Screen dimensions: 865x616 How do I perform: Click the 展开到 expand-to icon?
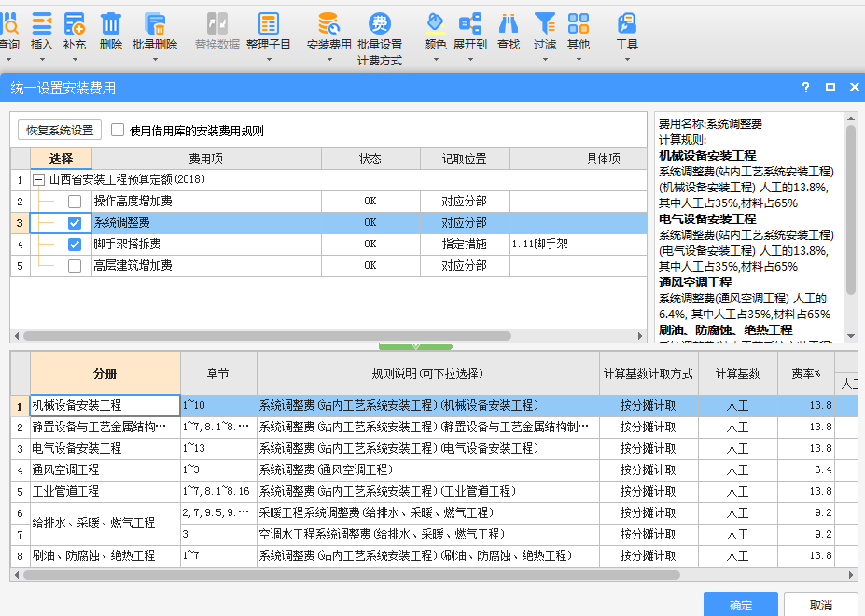(x=470, y=23)
